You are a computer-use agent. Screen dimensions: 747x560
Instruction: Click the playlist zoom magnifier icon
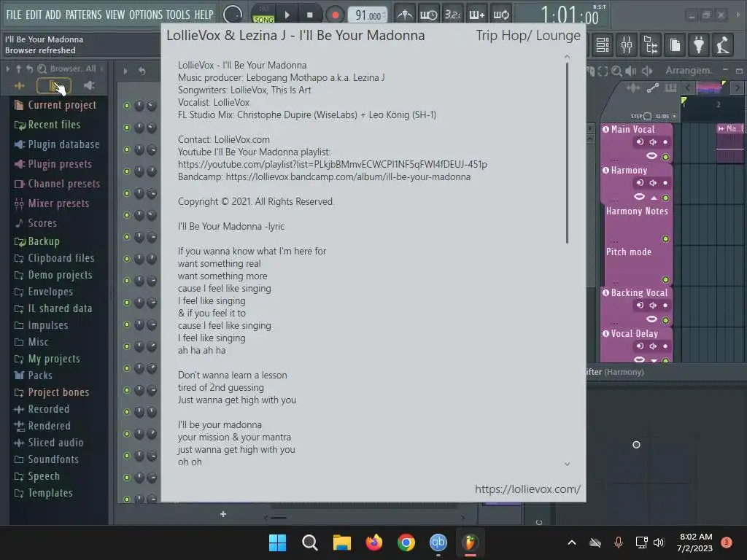[x=616, y=71]
